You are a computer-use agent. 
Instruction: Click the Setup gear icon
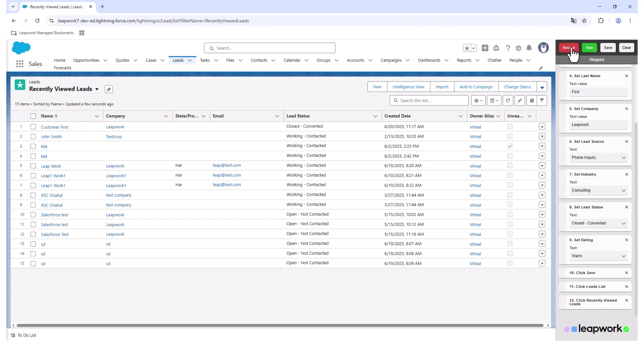(x=519, y=48)
